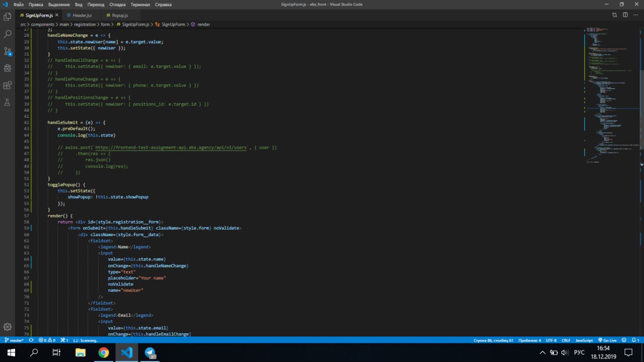Switch to the Popup.js tab

pyautogui.click(x=120, y=16)
